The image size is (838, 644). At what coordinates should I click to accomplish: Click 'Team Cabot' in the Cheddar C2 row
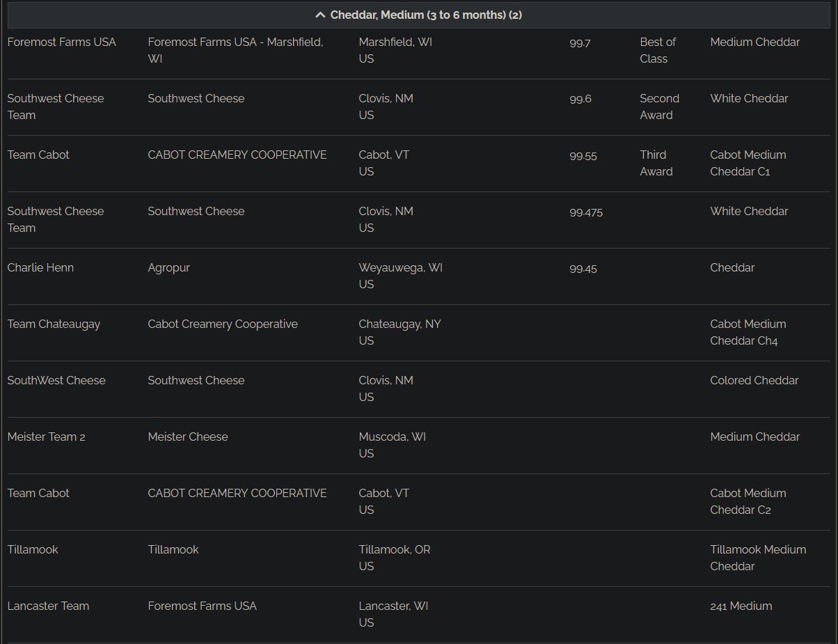(x=38, y=494)
